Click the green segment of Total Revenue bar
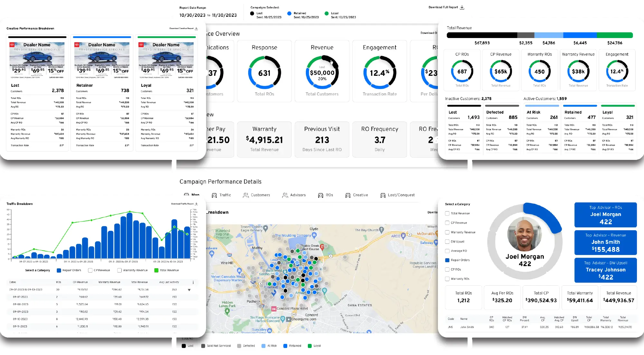 pyautogui.click(x=615, y=35)
